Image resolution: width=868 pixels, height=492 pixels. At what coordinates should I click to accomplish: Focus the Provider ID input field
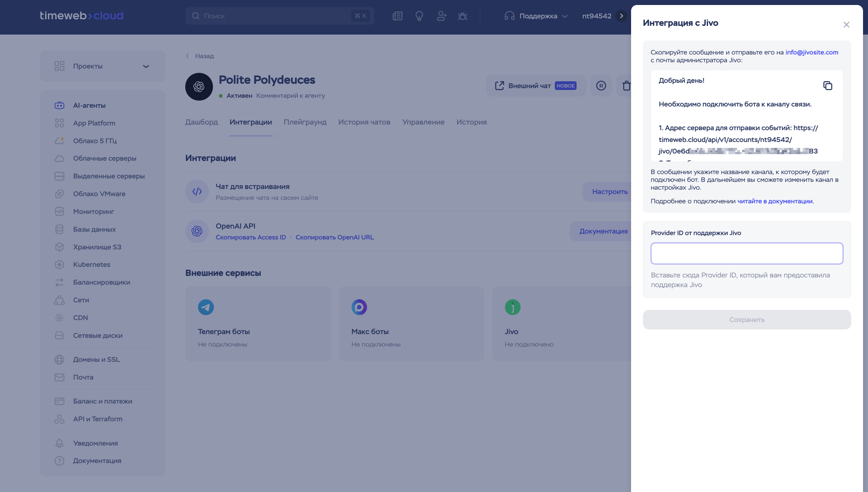pos(747,253)
